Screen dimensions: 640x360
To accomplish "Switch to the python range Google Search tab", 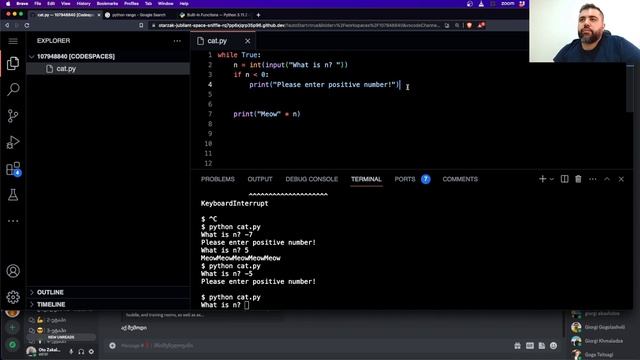I will (x=139, y=15).
